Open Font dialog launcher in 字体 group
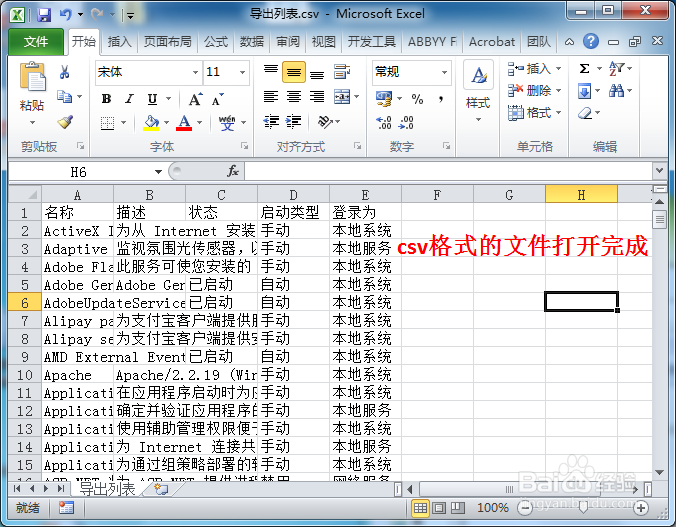The height and width of the screenshot is (527, 676). point(244,146)
